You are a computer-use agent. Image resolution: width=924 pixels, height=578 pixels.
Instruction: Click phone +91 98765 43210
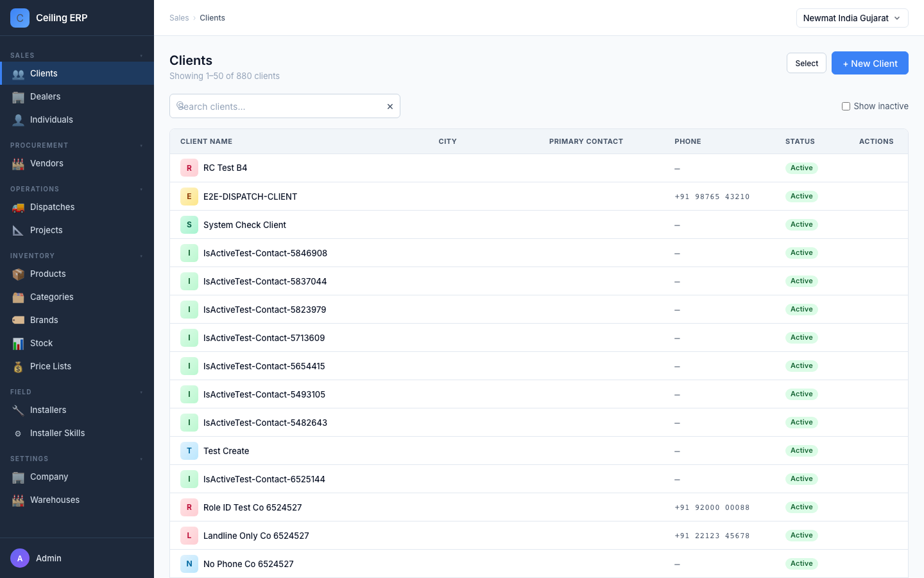pos(712,197)
